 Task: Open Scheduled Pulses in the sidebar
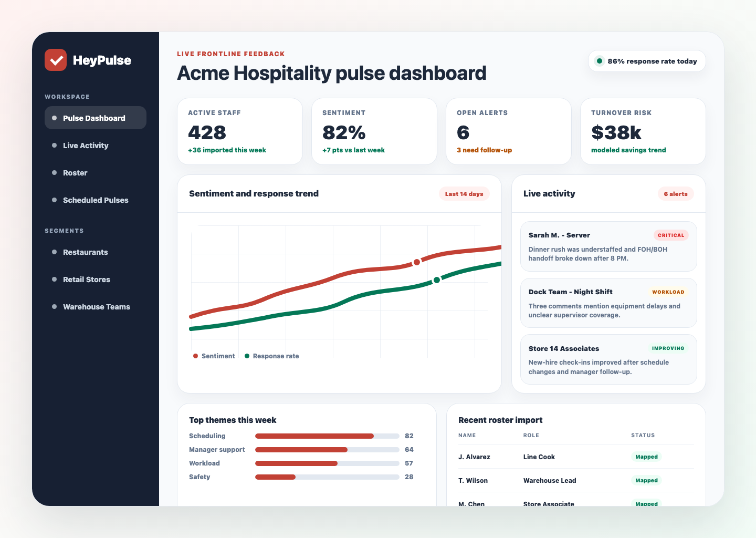[96, 200]
